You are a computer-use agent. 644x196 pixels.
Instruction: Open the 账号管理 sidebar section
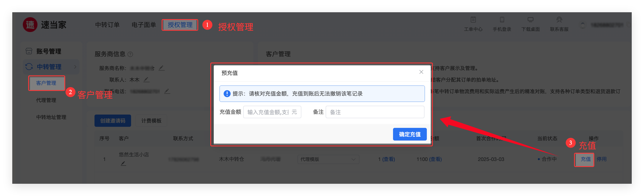48,51
